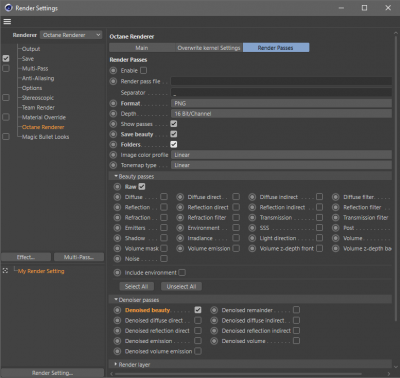The height and width of the screenshot is (378, 400).
Task: Click the animation dot beside Raw pass
Action: coord(117,187)
